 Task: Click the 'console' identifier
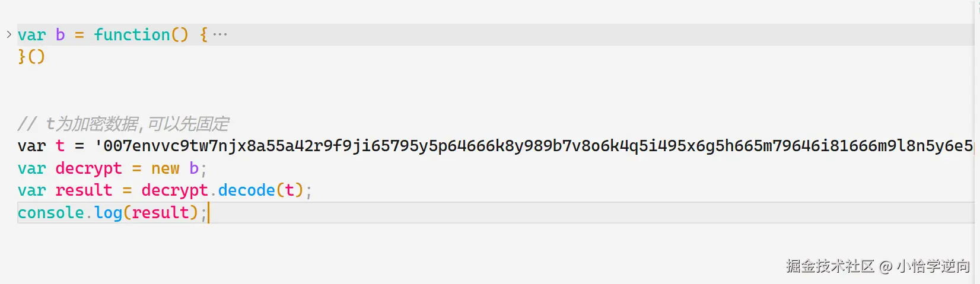(x=50, y=213)
